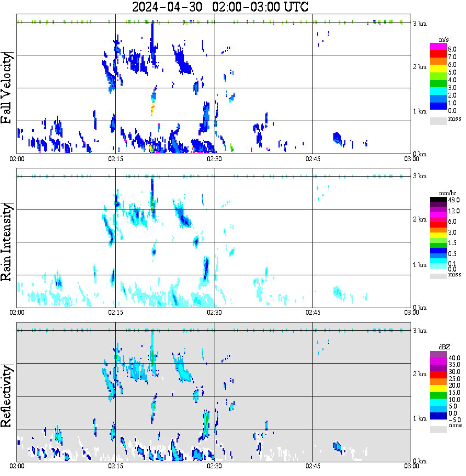Screen dimensions: 466x476
Task: Select the dark blue -5.0 swatch in dBZ legend
Action: coord(438,416)
